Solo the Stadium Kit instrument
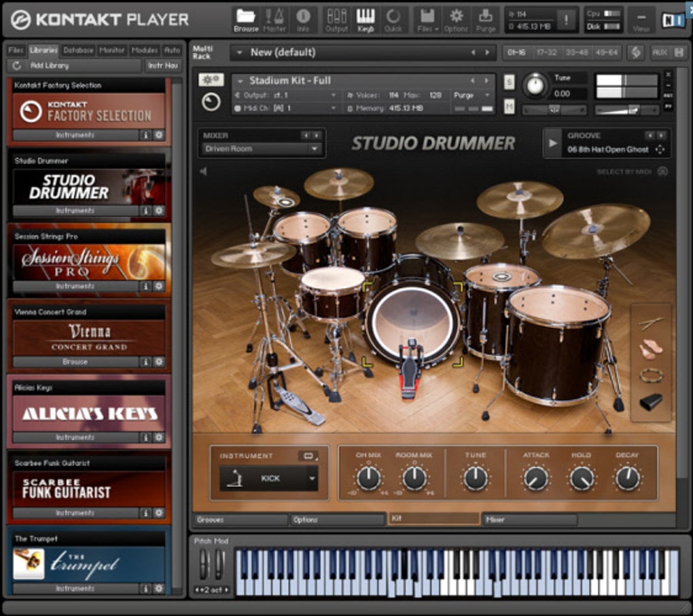693x616 pixels. [x=509, y=83]
